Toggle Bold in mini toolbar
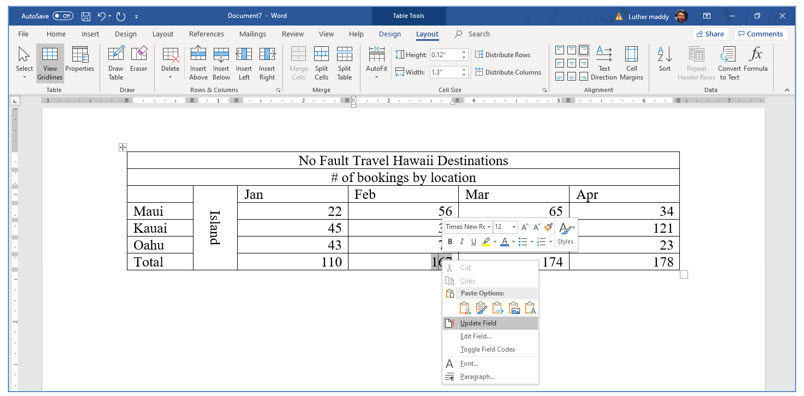Screen dimensions: 804x396 (450, 242)
